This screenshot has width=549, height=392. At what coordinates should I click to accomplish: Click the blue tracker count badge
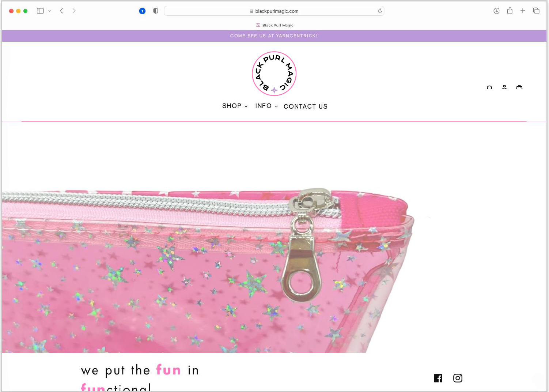point(142,11)
